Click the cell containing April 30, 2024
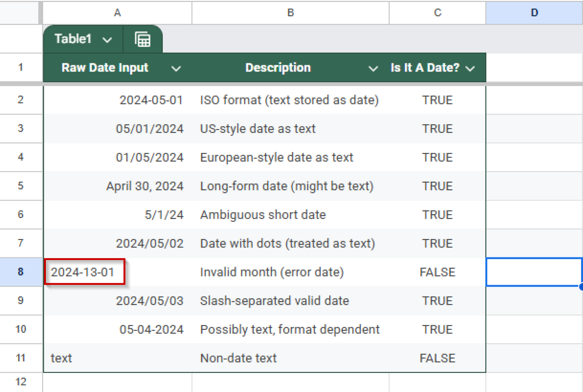The image size is (583, 392). point(145,186)
